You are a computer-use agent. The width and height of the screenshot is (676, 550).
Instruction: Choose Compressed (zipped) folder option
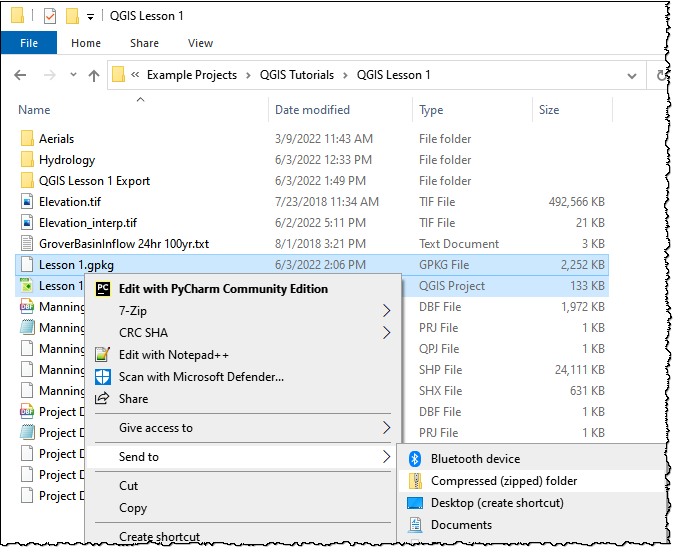pos(504,481)
